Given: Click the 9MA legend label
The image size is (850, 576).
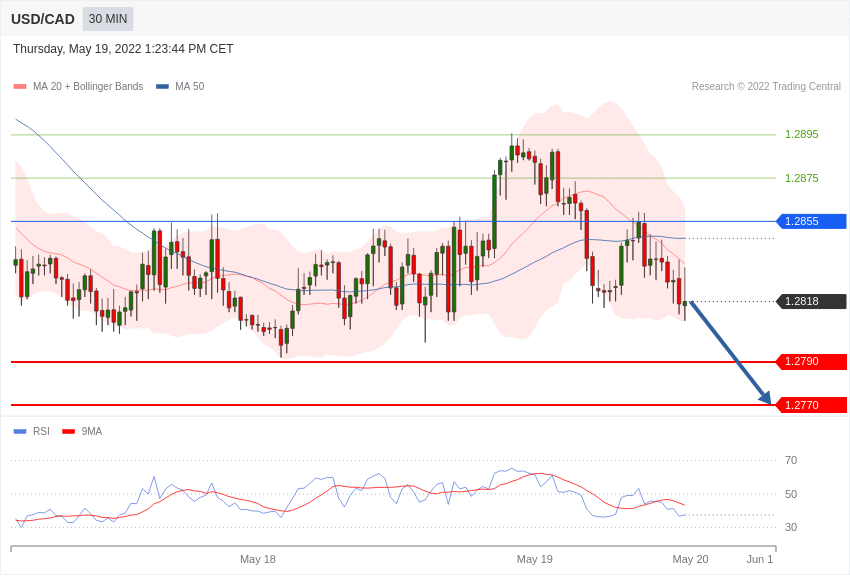Looking at the screenshot, I should pos(92,432).
